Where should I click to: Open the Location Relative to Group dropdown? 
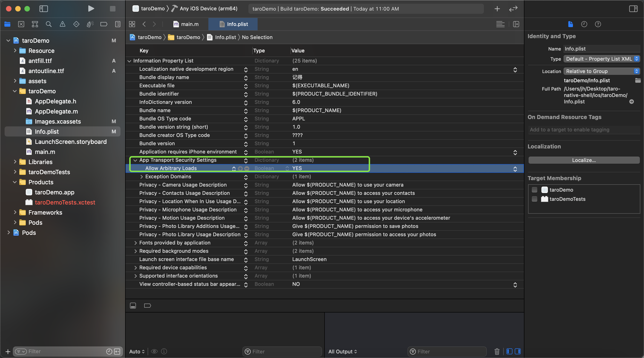[601, 71]
